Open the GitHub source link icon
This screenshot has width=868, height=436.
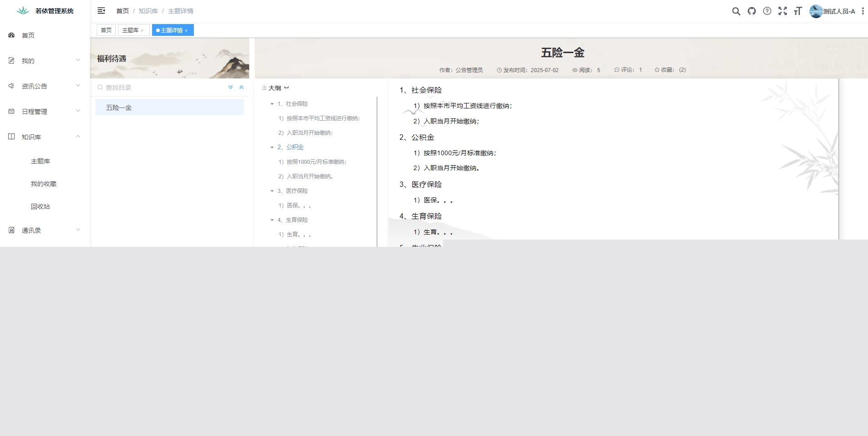tap(752, 11)
